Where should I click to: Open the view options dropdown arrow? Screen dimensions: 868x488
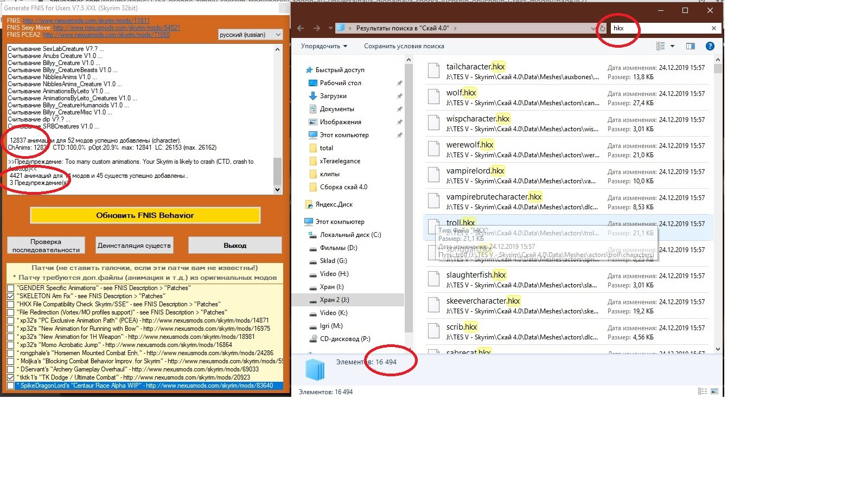click(672, 46)
